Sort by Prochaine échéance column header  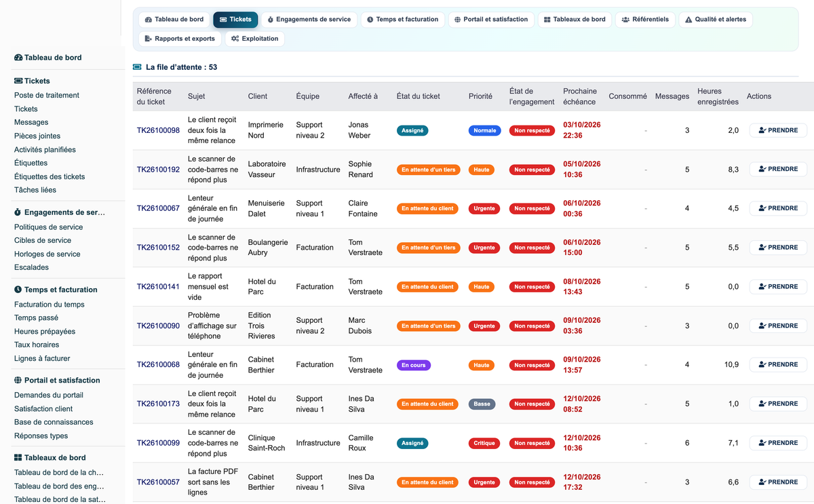click(580, 96)
